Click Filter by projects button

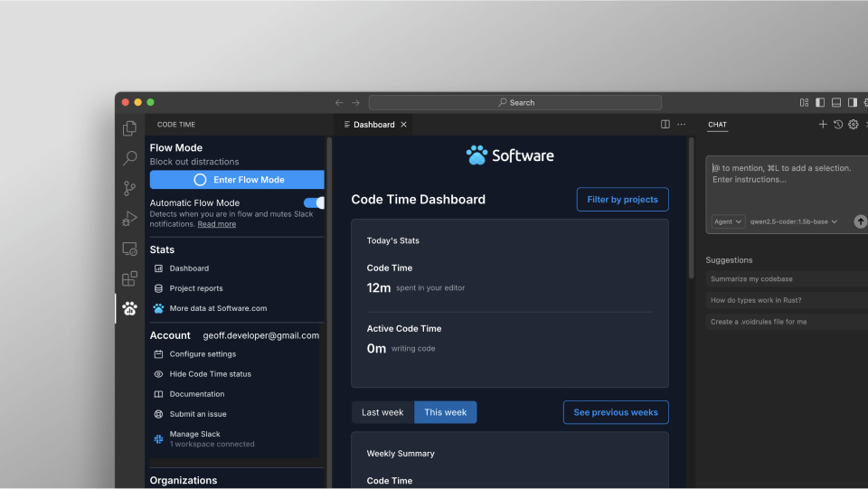click(622, 200)
